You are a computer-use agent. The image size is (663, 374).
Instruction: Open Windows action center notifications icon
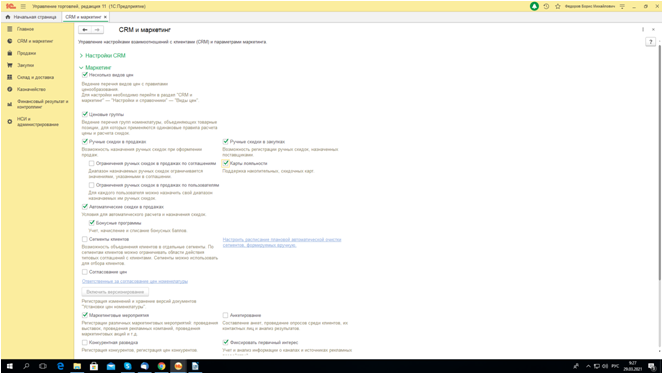[x=652, y=366]
